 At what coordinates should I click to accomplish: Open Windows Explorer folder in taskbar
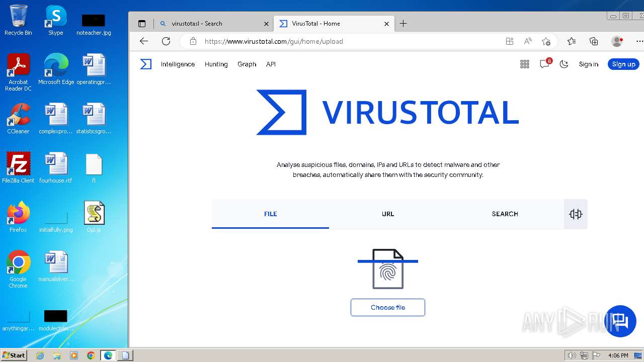point(57,355)
